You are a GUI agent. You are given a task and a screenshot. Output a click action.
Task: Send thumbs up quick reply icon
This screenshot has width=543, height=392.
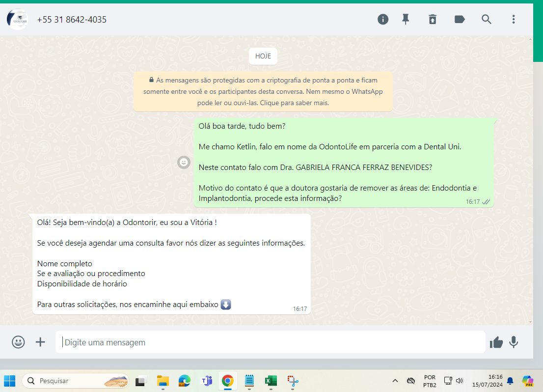pyautogui.click(x=496, y=342)
